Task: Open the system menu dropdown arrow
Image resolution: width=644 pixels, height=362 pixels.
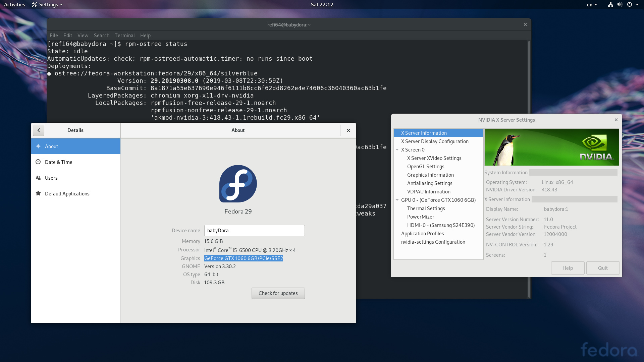Action: point(637,5)
